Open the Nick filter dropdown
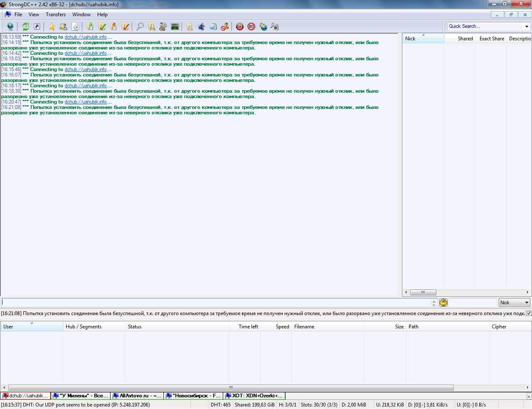The width and height of the screenshot is (532, 409). [527, 303]
